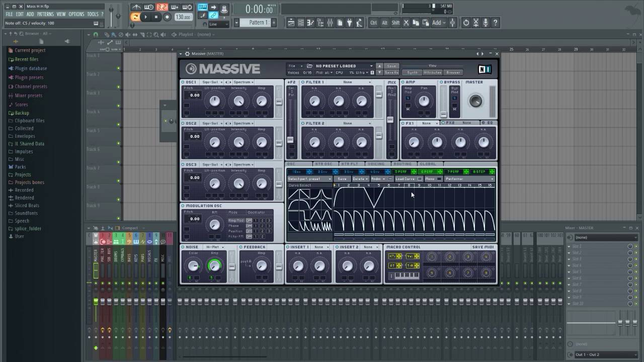Click the help question mark icon
The width and height of the screenshot is (644, 362).
click(496, 23)
